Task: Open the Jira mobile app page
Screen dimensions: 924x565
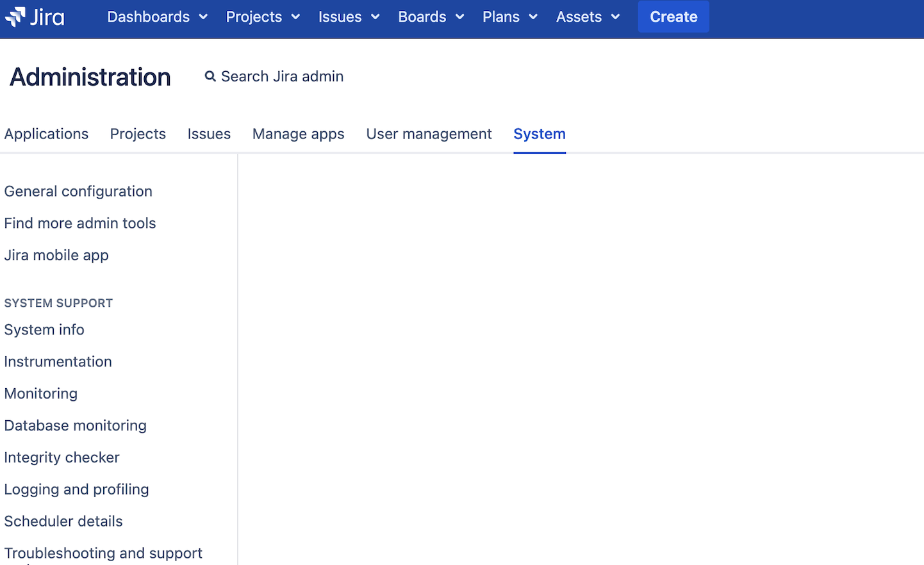Action: (x=56, y=256)
